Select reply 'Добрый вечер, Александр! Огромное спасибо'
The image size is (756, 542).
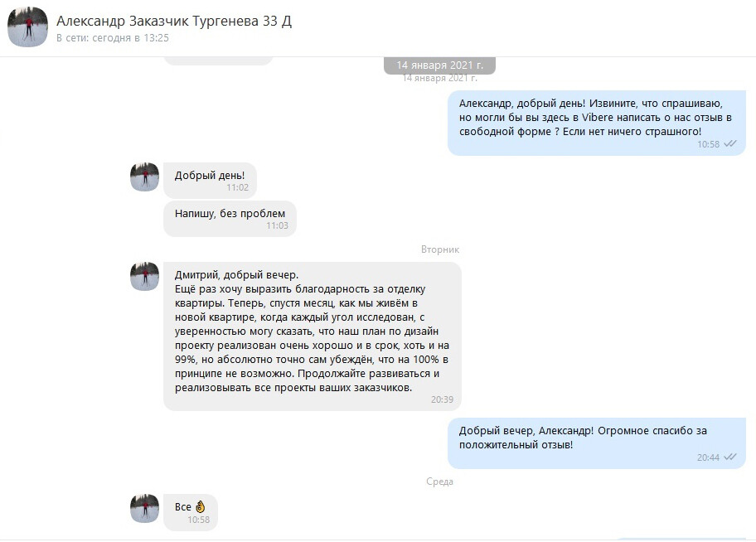[597, 443]
